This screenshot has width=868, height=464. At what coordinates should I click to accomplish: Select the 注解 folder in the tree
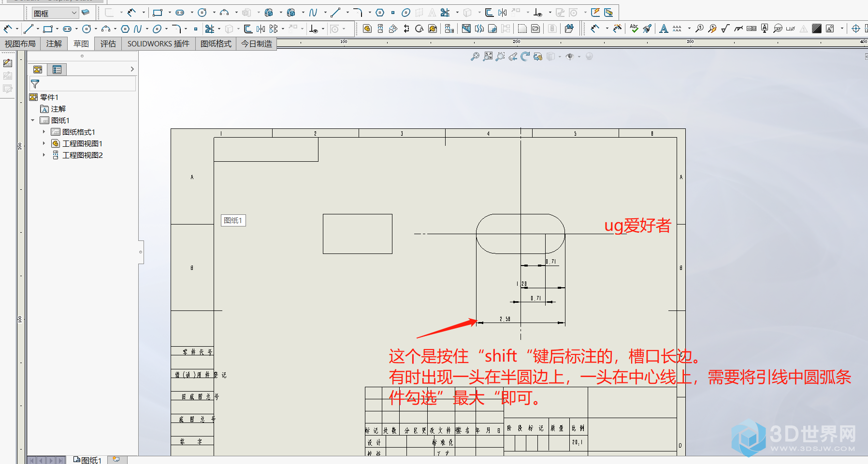click(53, 109)
